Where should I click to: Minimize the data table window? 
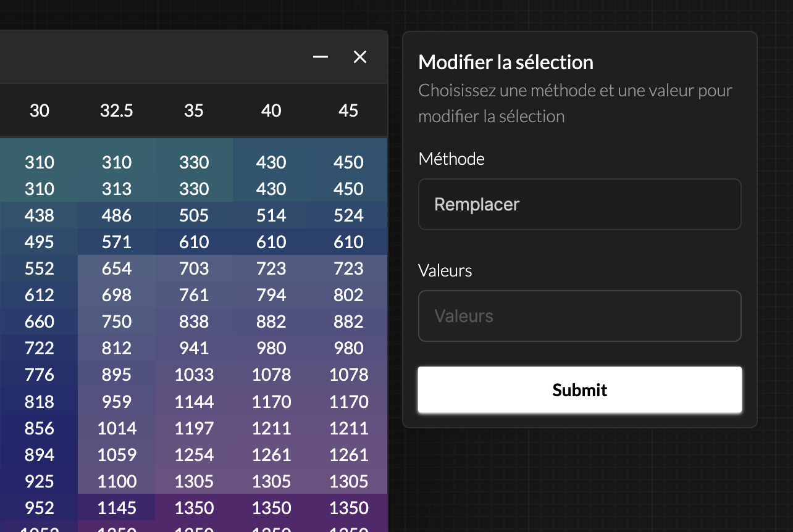pos(320,57)
